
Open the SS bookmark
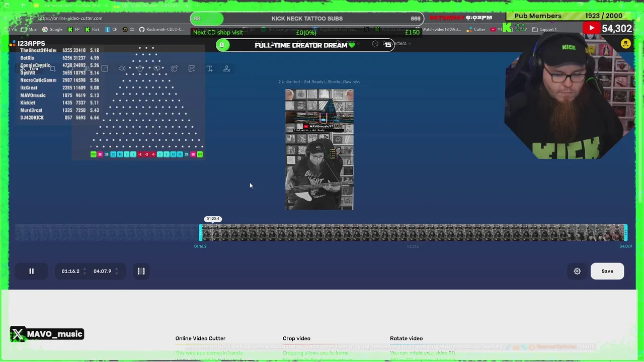point(128,29)
